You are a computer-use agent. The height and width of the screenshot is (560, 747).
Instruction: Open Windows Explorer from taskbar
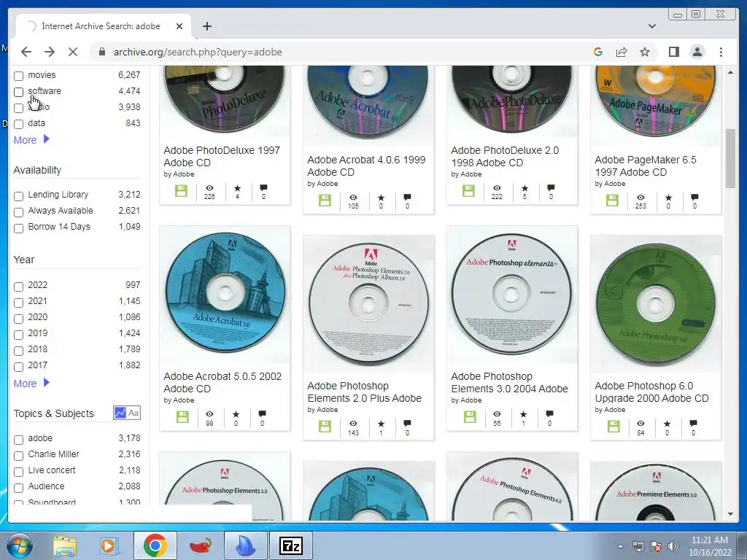tap(65, 546)
